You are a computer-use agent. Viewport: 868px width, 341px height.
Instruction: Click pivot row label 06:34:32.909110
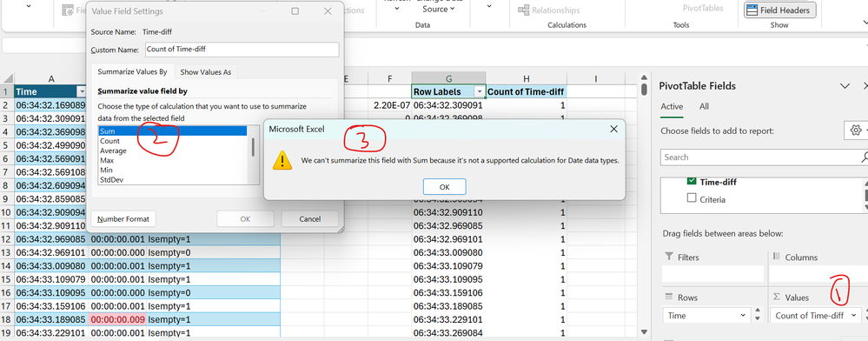coord(448,212)
